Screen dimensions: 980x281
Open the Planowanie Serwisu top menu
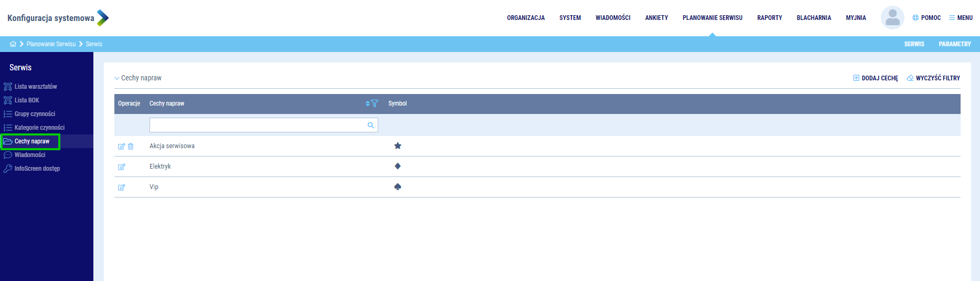coord(712,18)
